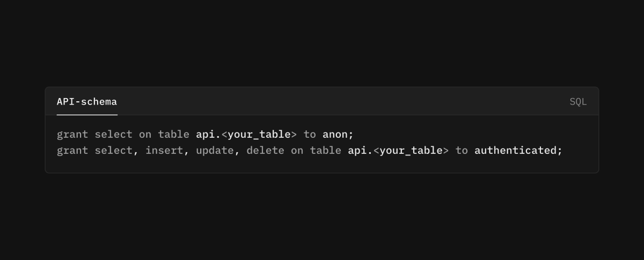644x260 pixels.
Task: Click 'select' keyword on the first code line
Action: click(x=113, y=135)
